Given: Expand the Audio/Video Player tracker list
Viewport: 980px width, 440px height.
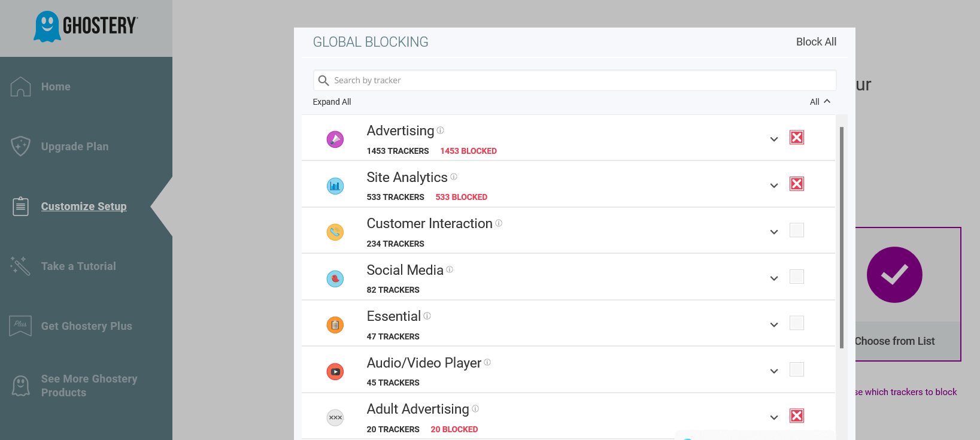Looking at the screenshot, I should coord(774,371).
